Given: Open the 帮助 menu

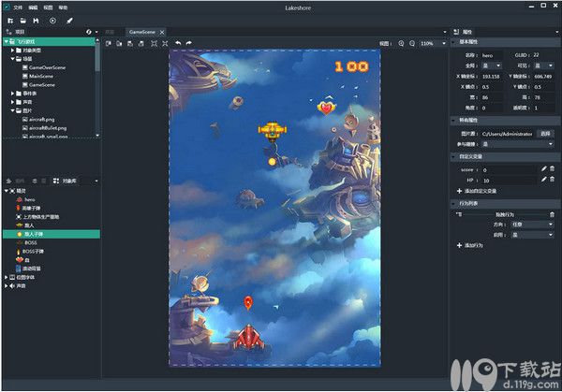Looking at the screenshot, I should (x=63, y=7).
